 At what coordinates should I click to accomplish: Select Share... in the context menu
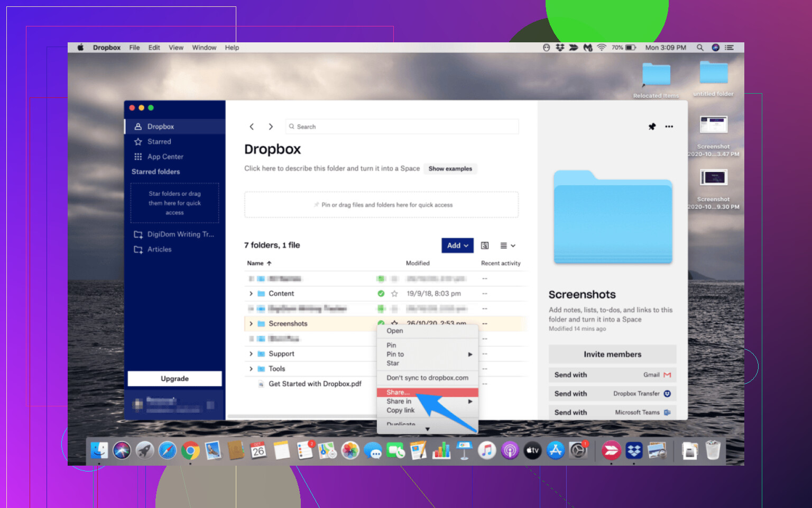427,392
